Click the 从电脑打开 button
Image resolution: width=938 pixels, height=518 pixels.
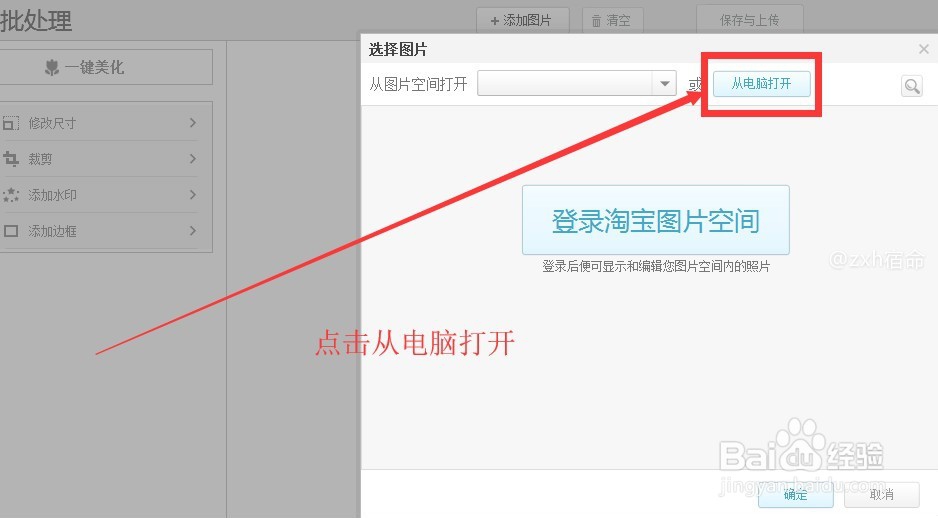762,84
